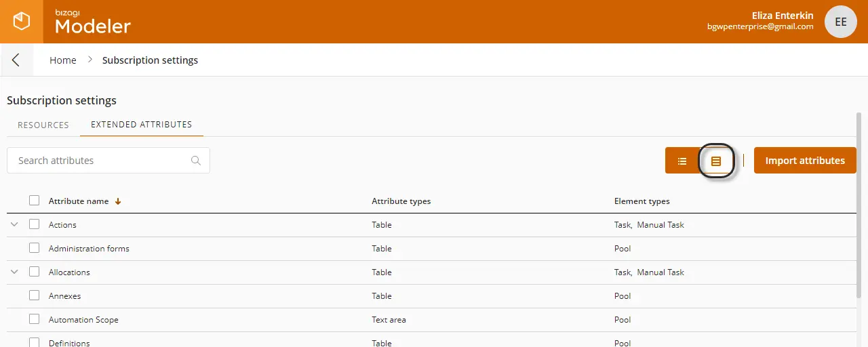Image resolution: width=868 pixels, height=347 pixels.
Task: Select the Automation Scope checkbox
Action: coord(35,319)
